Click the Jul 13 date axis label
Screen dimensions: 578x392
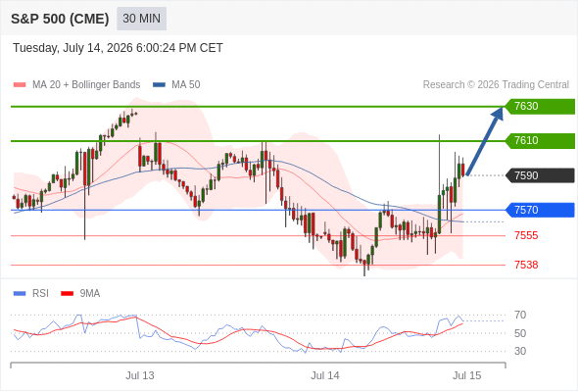[140, 375]
